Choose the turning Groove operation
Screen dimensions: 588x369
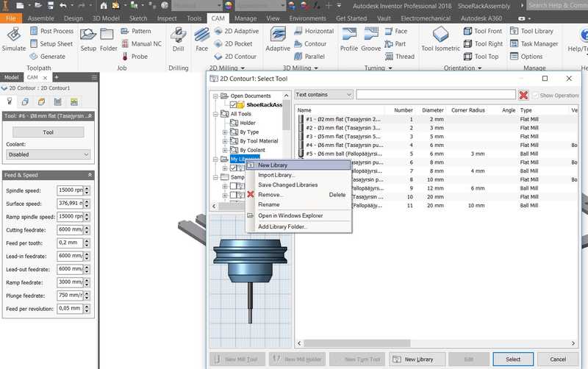pos(371,40)
